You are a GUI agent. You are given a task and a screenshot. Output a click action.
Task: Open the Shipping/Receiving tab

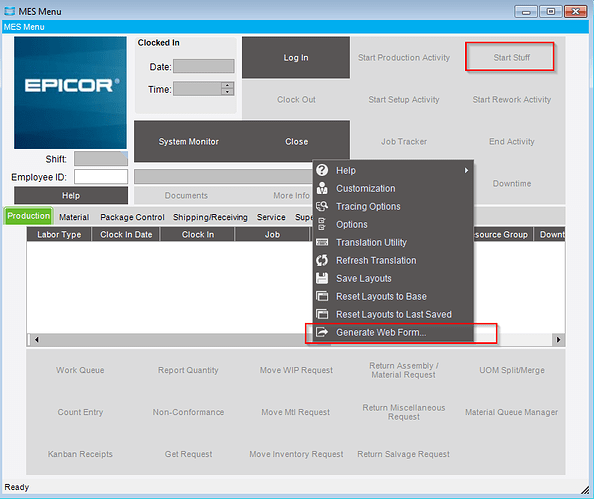[210, 217]
